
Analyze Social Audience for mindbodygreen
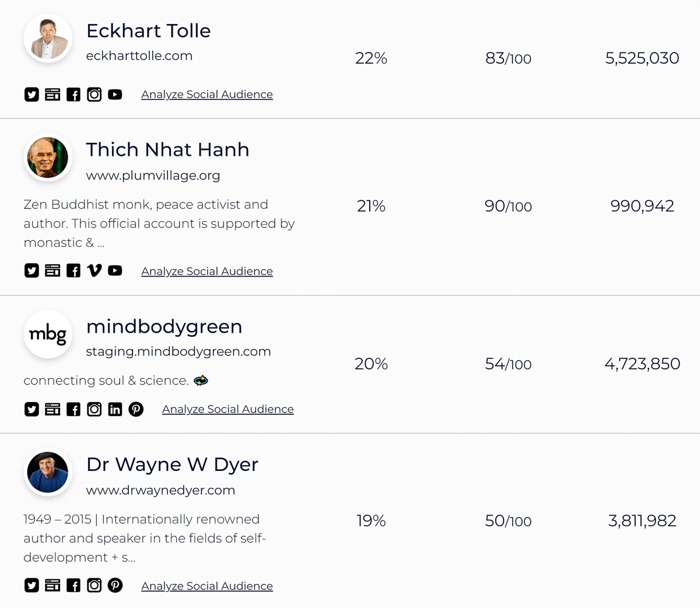pyautogui.click(x=228, y=409)
